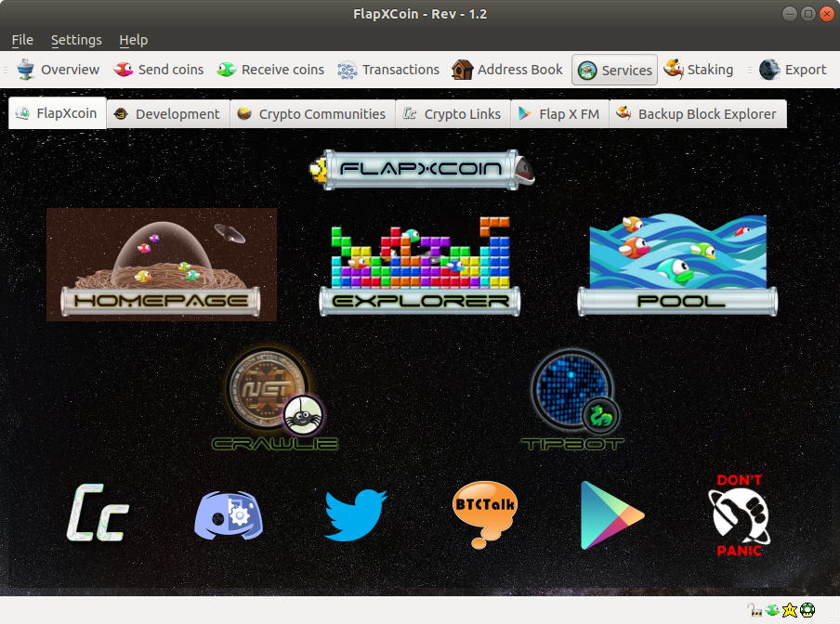Click the birdhouse Address Book icon
840x624 pixels.
click(x=462, y=70)
